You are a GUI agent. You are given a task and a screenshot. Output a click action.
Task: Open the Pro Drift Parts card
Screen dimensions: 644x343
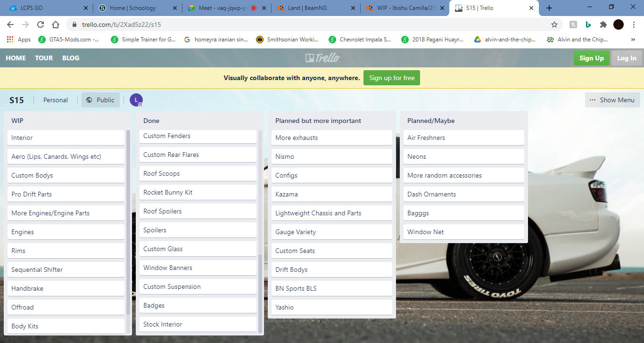point(66,194)
